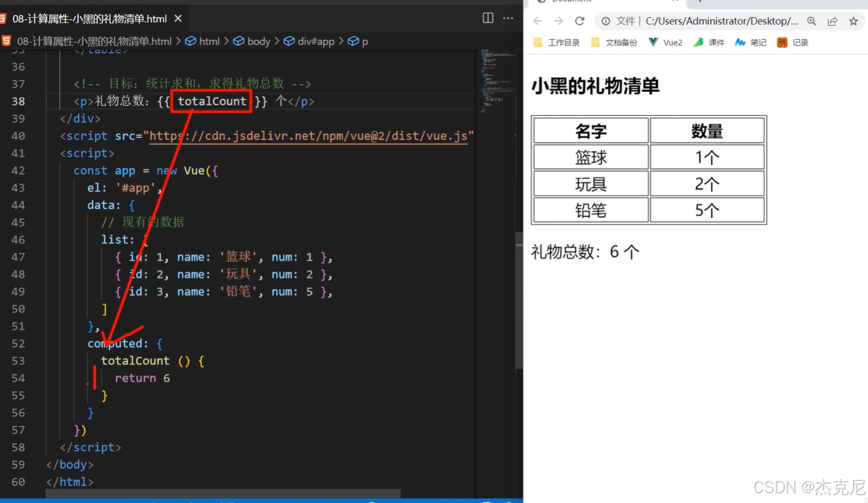Click the closing </script> tag on line 58
This screenshot has height=503, width=868.
[x=91, y=447]
